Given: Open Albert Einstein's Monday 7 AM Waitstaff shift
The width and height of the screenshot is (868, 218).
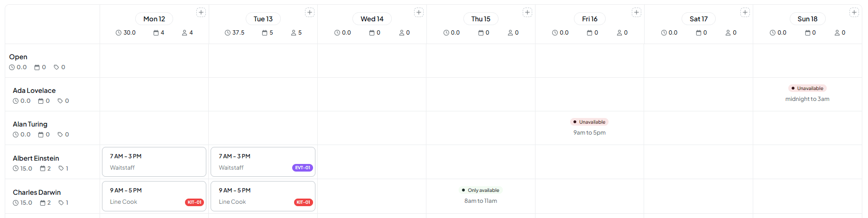Looking at the screenshot, I should click(x=154, y=162).
